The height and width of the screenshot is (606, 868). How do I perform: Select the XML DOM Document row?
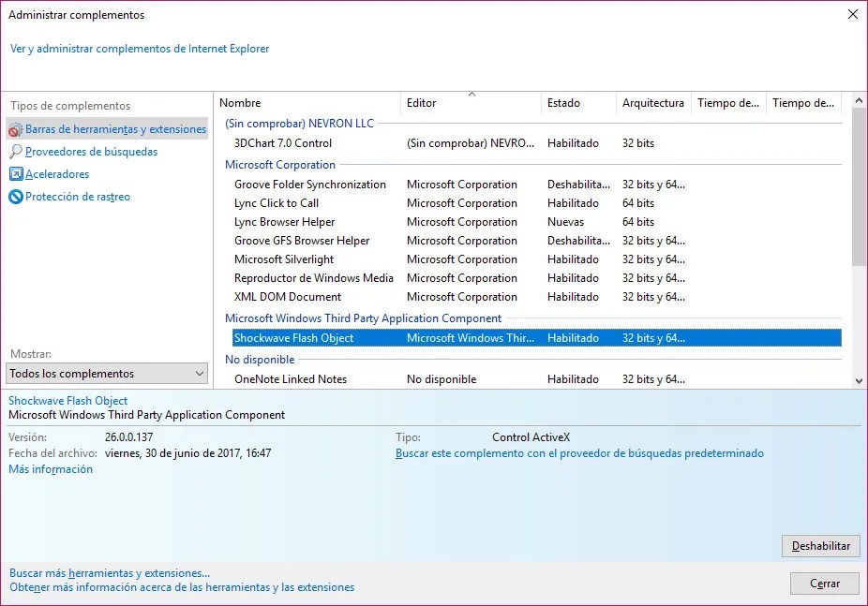pos(537,297)
